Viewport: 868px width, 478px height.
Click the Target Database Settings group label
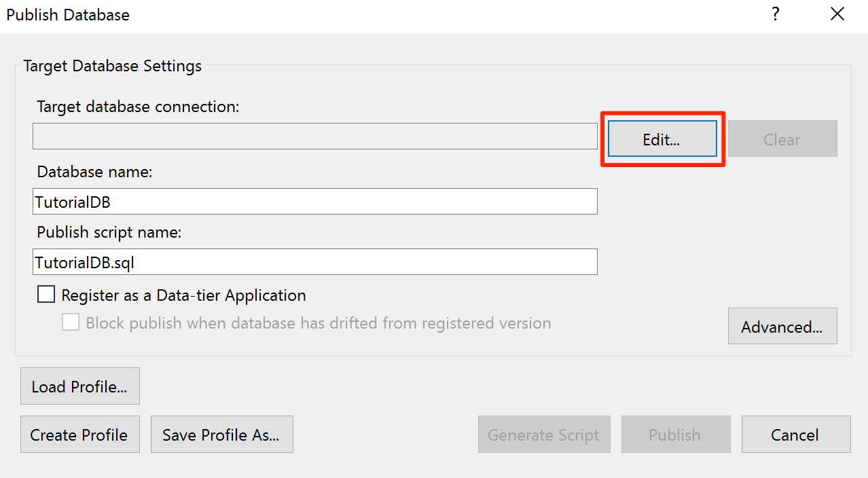[112, 65]
